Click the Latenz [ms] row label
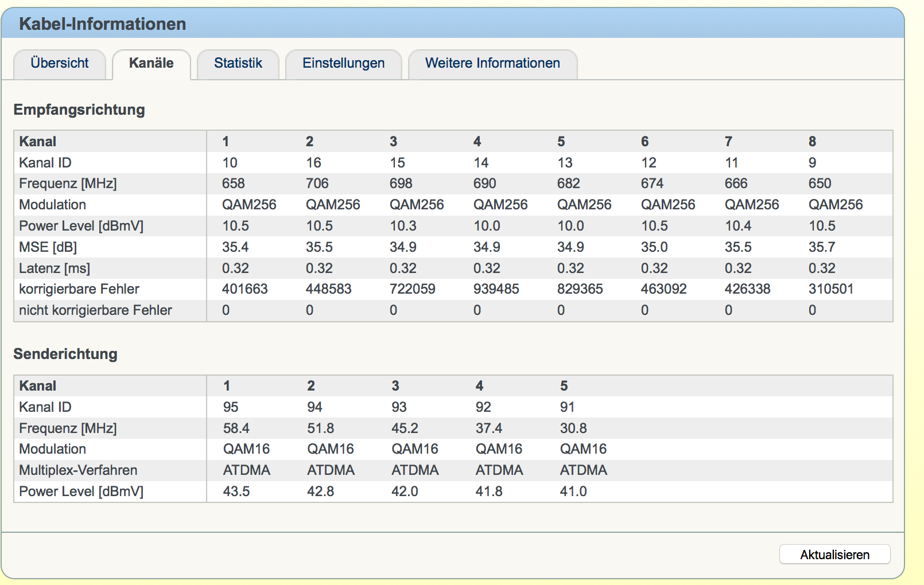Viewport: 924px width, 585px height. click(x=55, y=268)
